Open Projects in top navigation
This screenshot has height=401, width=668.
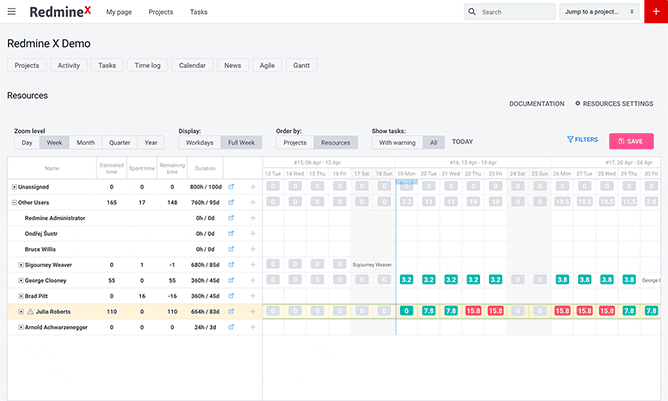pyautogui.click(x=161, y=12)
